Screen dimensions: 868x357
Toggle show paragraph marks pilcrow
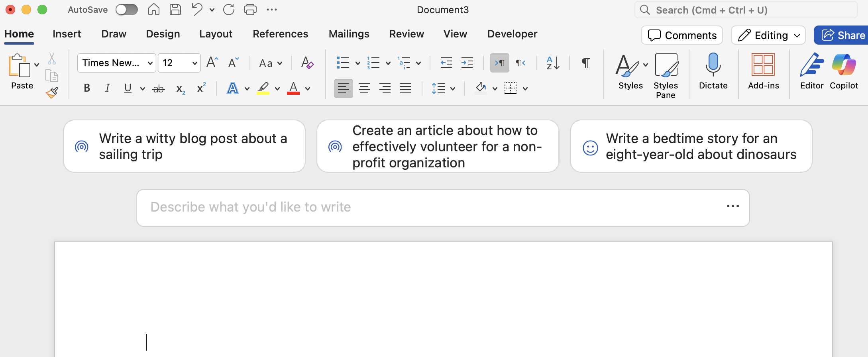[x=585, y=63]
